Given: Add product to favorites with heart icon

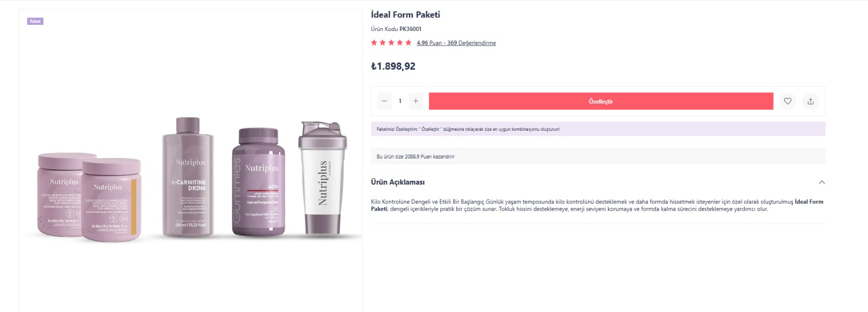Looking at the screenshot, I should click(x=788, y=101).
